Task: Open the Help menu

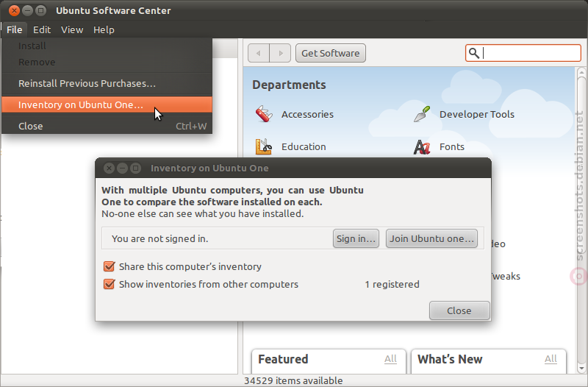Action: point(104,29)
